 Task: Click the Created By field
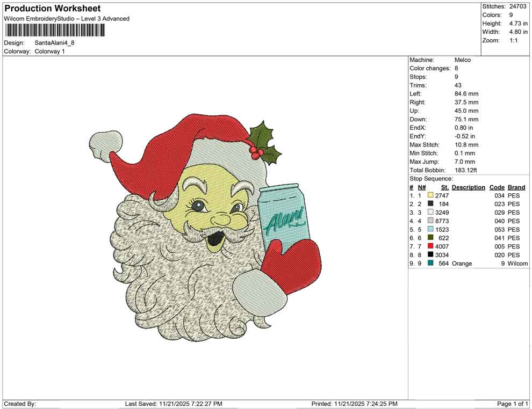tap(20, 404)
